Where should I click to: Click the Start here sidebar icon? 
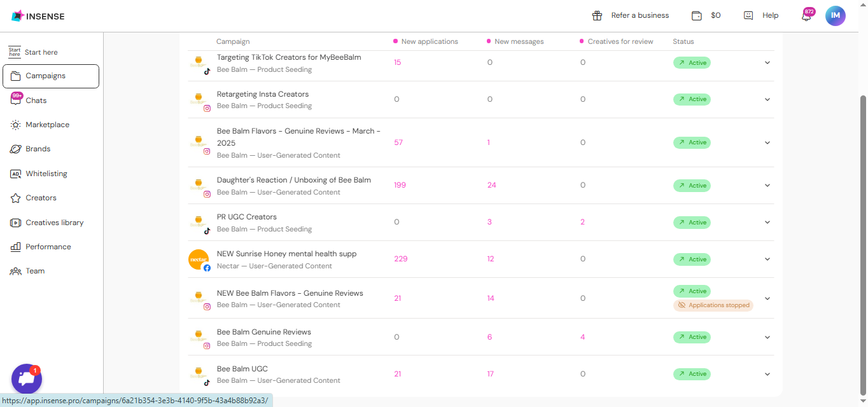(15, 52)
